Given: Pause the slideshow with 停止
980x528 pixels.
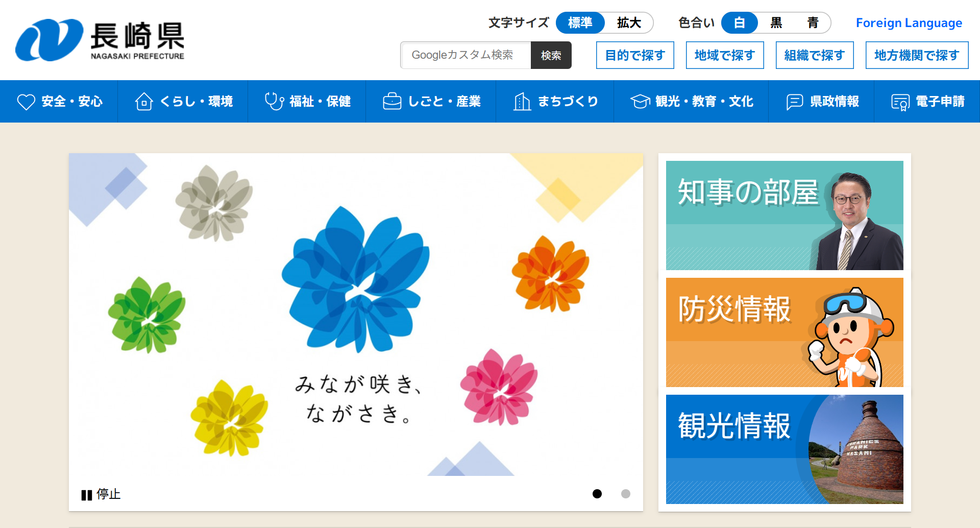Looking at the screenshot, I should [101, 494].
